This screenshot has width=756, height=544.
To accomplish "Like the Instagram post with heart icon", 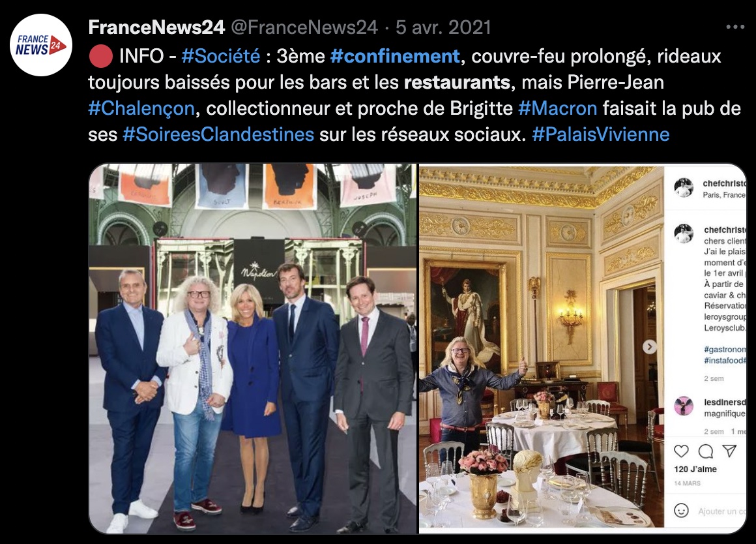I will point(681,451).
